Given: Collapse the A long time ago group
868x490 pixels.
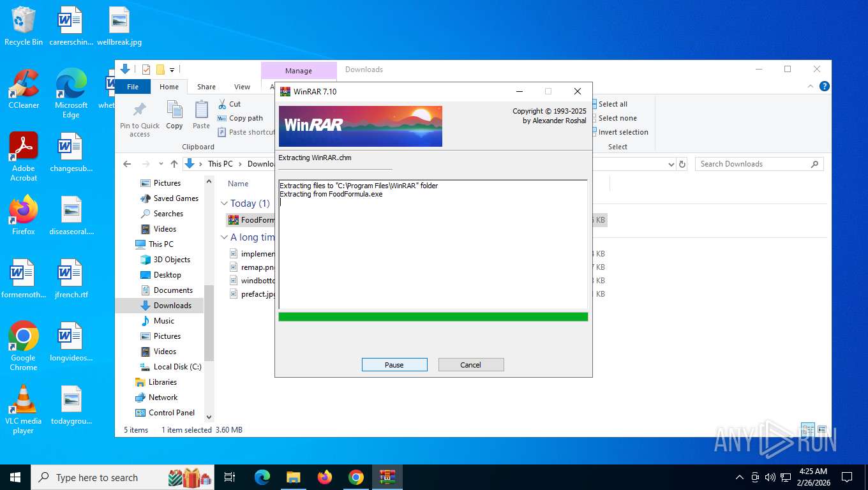Looking at the screenshot, I should [x=224, y=237].
